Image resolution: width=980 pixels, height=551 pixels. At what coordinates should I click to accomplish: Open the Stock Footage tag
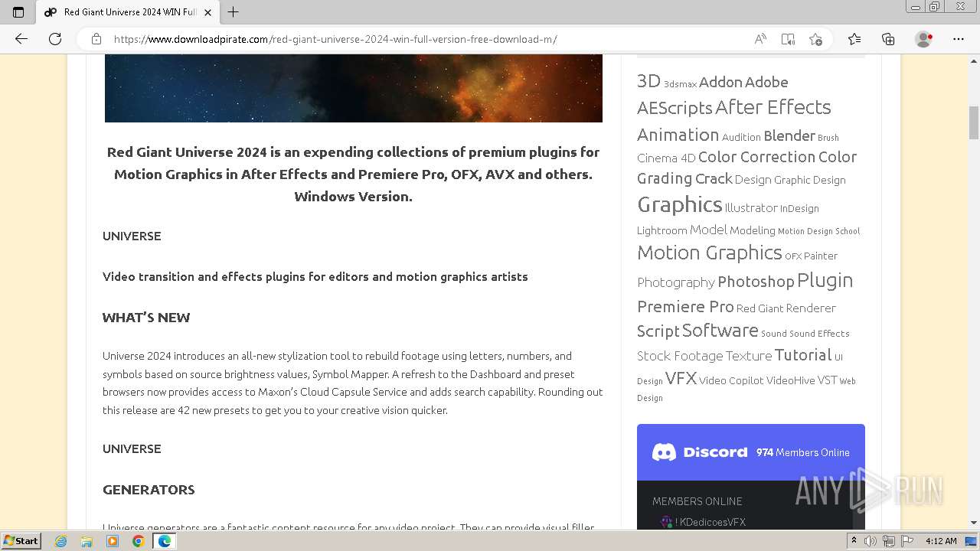coord(680,356)
